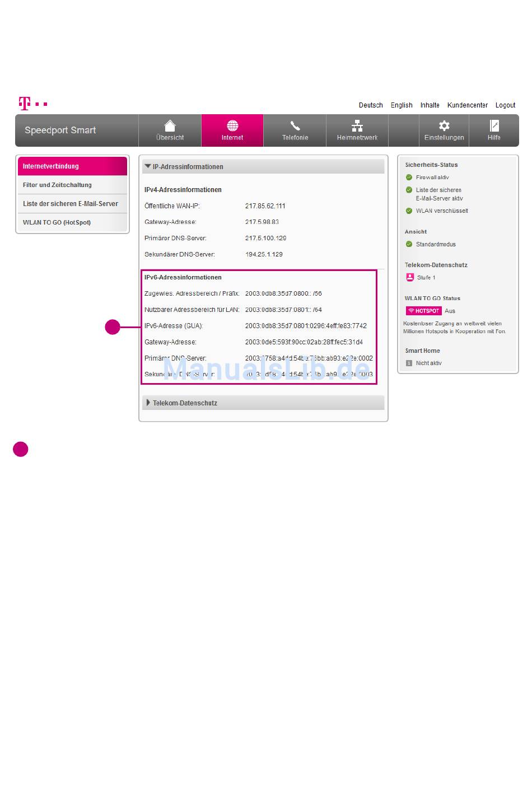Click Standardmodus text under Ansicht
Screen dimensions: 532x798
click(x=436, y=244)
